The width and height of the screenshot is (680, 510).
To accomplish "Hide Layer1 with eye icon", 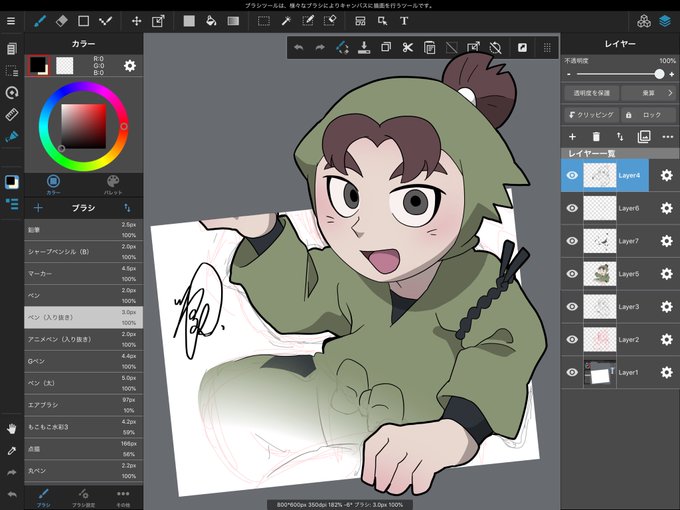I will (572, 372).
